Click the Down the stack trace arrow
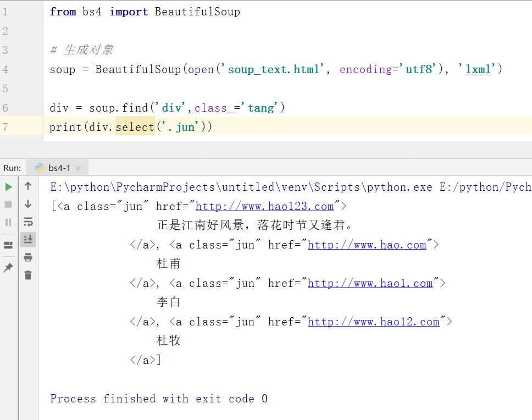 [28, 204]
